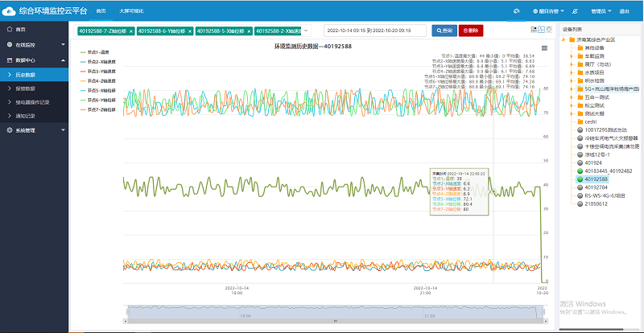The width and height of the screenshot is (644, 333).
Task: Switch to table view icon above chart
Action: tap(534, 30)
